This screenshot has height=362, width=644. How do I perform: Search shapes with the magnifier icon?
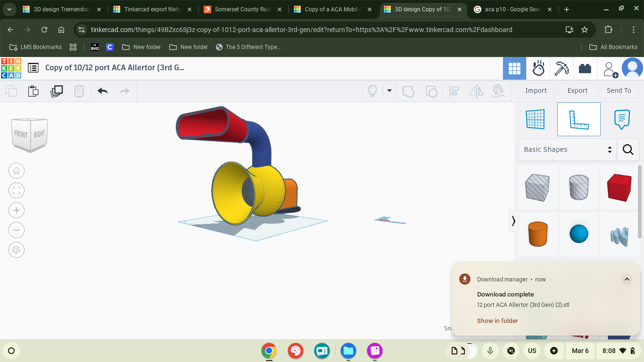pos(628,149)
